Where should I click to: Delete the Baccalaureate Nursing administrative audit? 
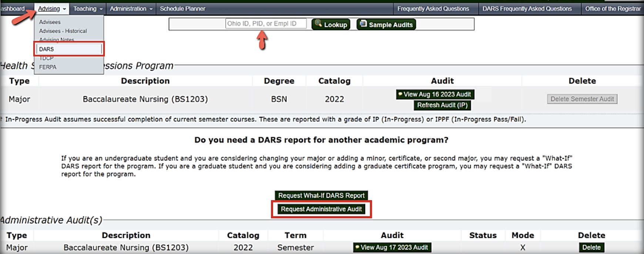click(591, 247)
